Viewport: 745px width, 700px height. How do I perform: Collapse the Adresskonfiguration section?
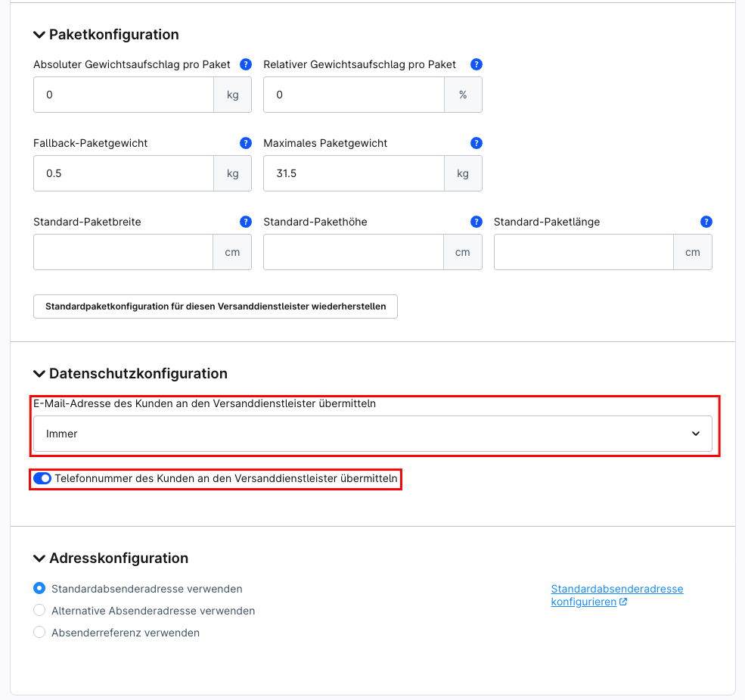click(39, 558)
